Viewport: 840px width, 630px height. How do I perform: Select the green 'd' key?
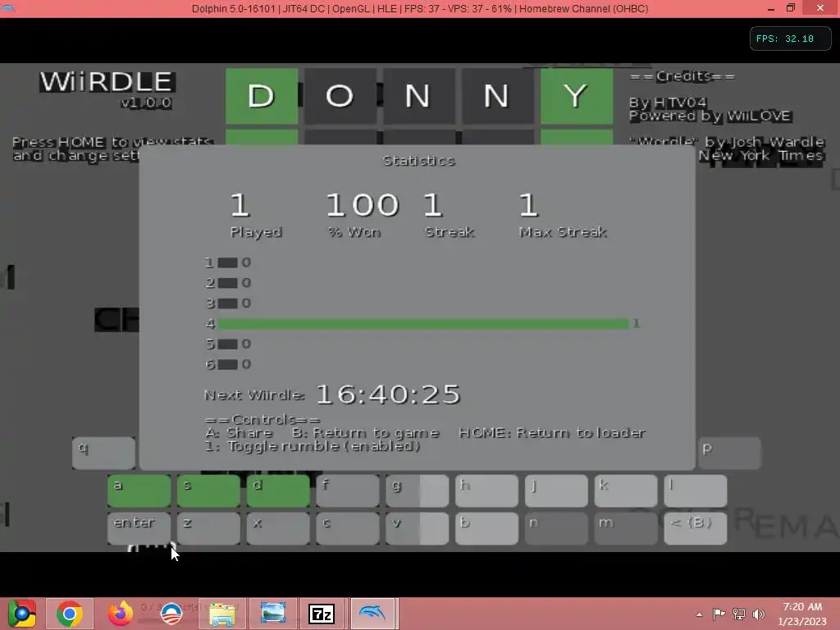278,491
